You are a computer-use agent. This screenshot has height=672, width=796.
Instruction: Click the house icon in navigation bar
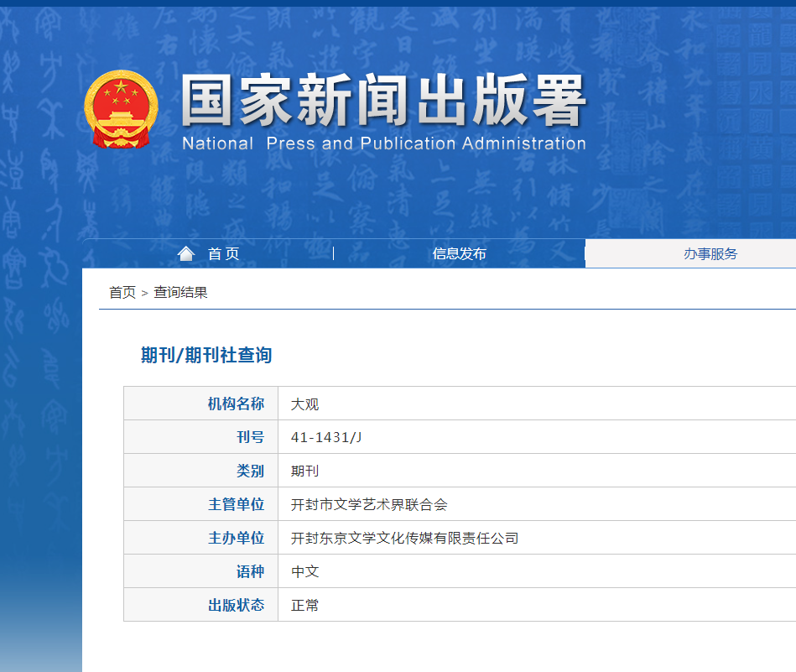(186, 253)
